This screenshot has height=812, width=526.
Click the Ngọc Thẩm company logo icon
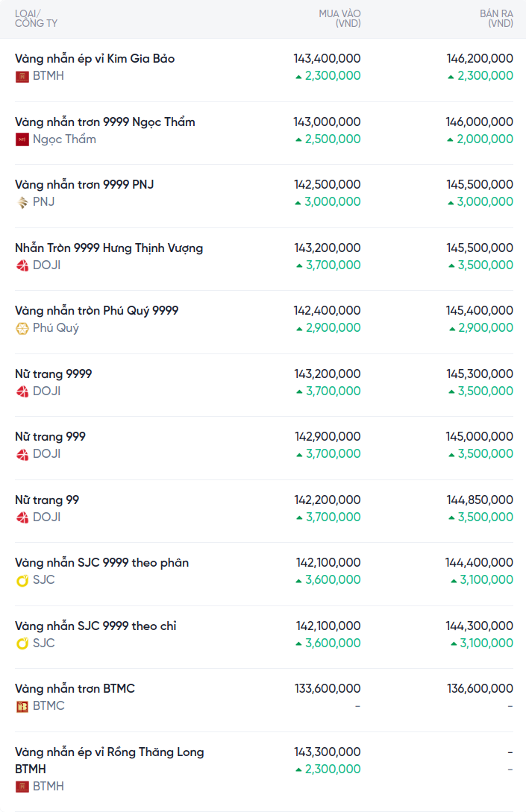[22, 139]
